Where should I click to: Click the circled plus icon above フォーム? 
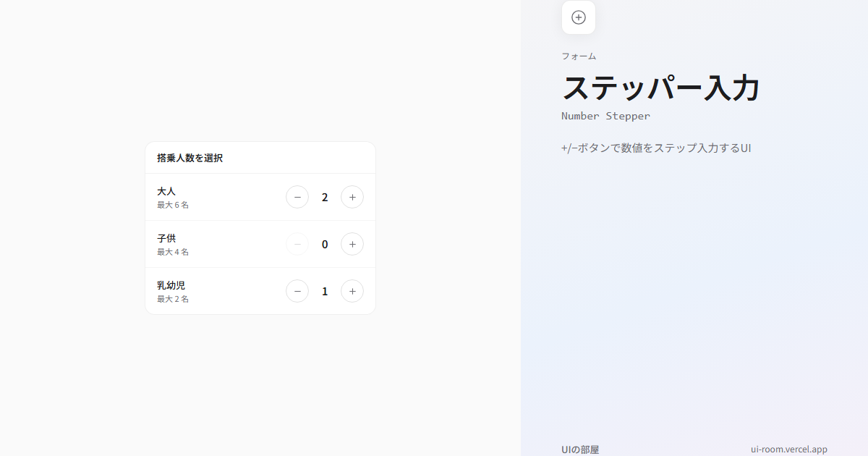(x=579, y=17)
